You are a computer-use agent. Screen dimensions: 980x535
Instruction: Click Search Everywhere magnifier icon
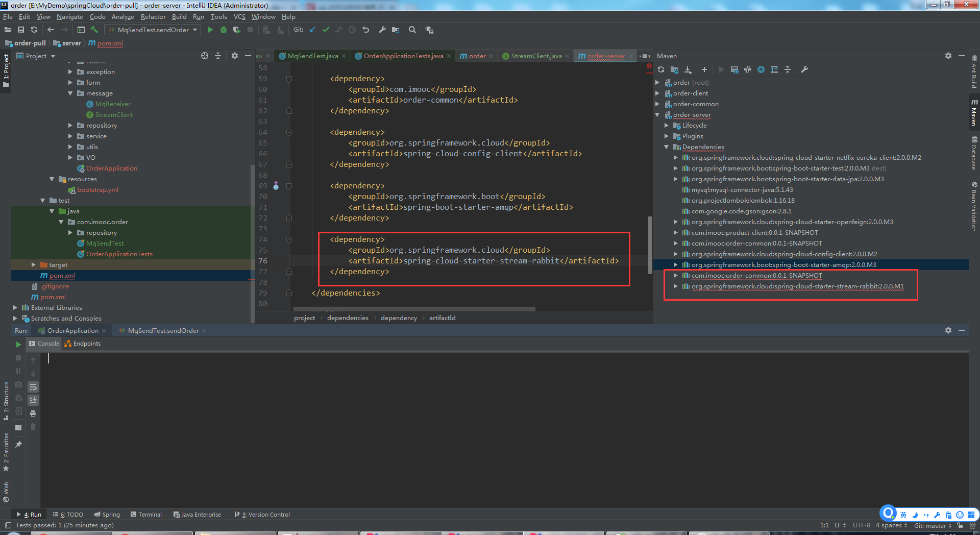click(412, 30)
